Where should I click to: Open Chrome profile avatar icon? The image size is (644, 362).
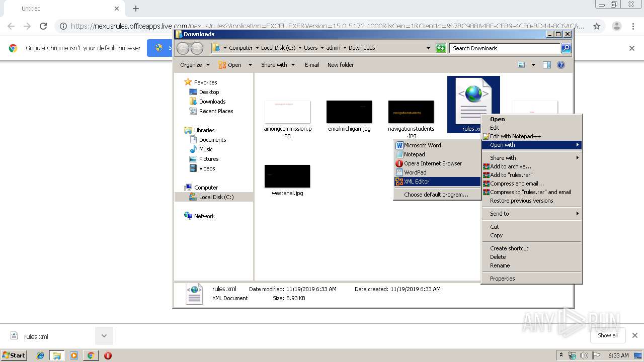(616, 26)
